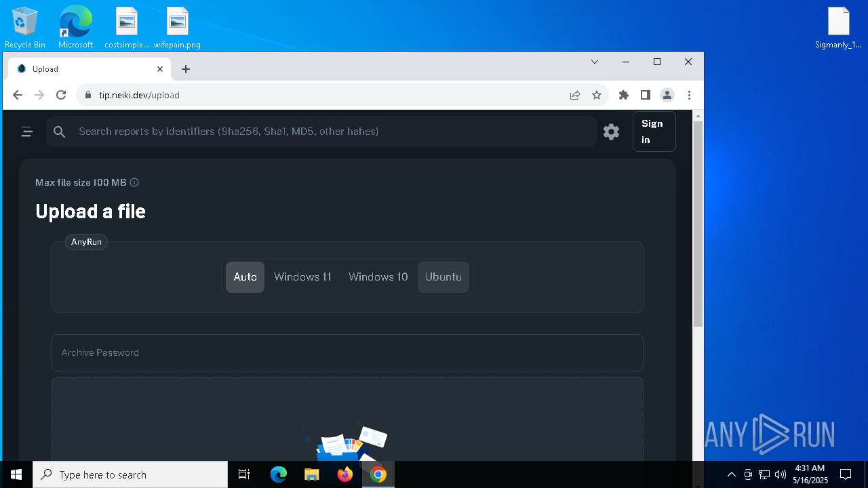Click the Upload a file heading
The image size is (868, 488).
click(x=90, y=211)
